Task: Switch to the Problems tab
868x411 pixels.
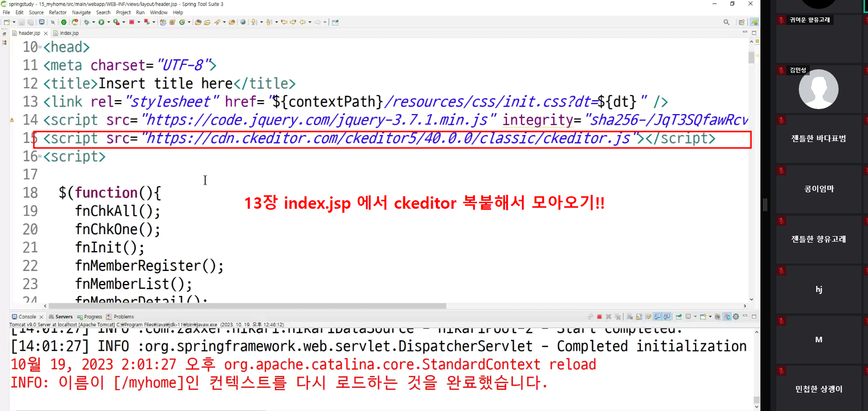Action: [120, 317]
